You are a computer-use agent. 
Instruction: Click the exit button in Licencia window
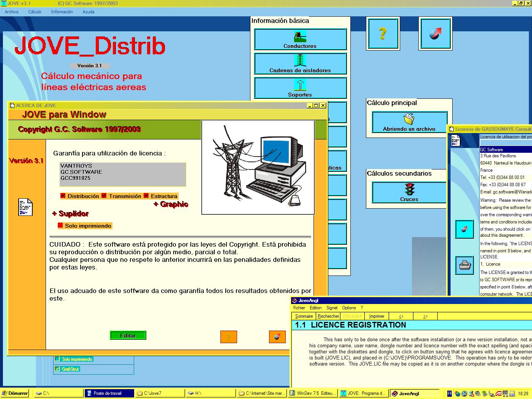[x=464, y=229]
